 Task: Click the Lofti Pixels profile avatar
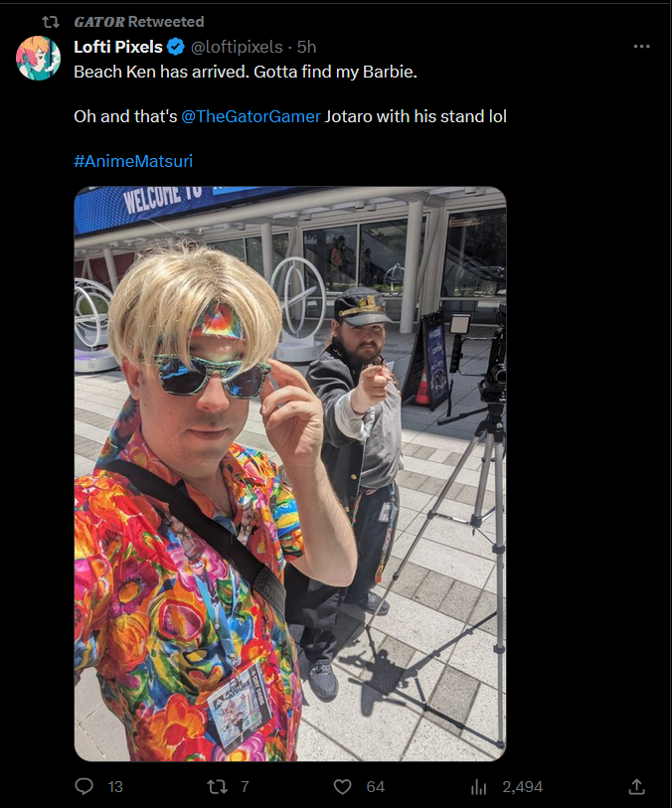tap(38, 58)
